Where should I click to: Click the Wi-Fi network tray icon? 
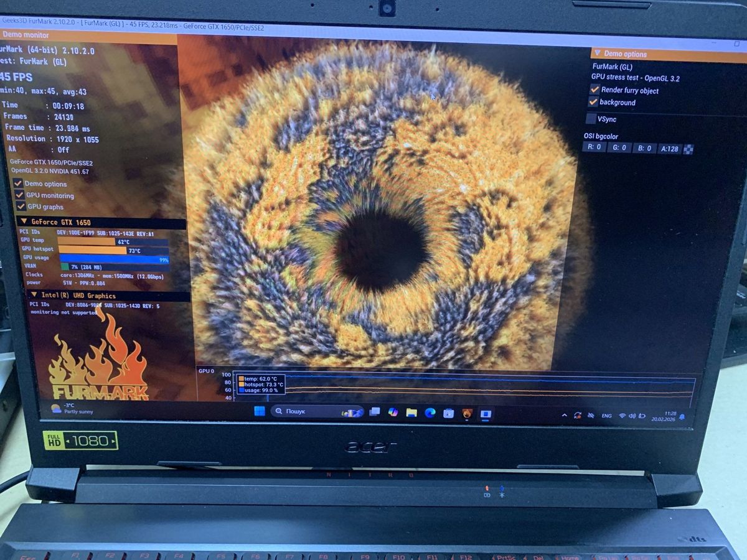[x=621, y=416]
